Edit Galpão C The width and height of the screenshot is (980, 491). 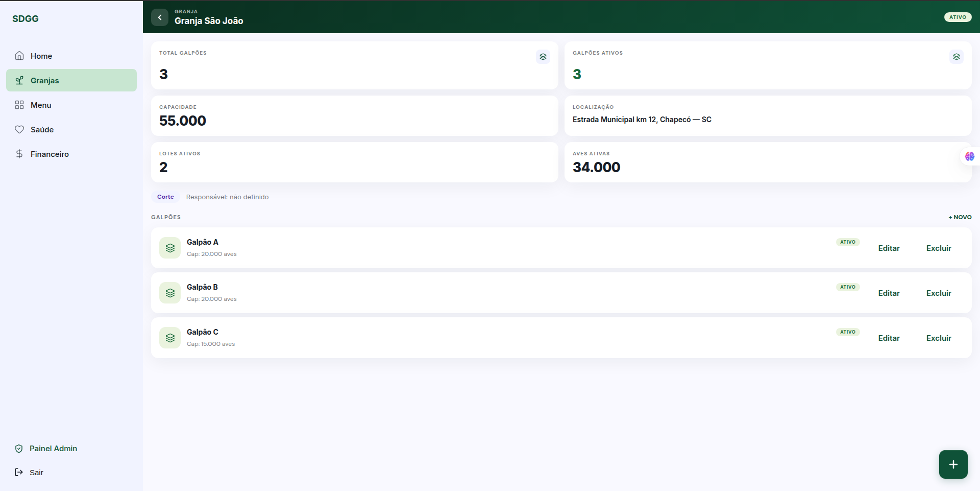[889, 338]
